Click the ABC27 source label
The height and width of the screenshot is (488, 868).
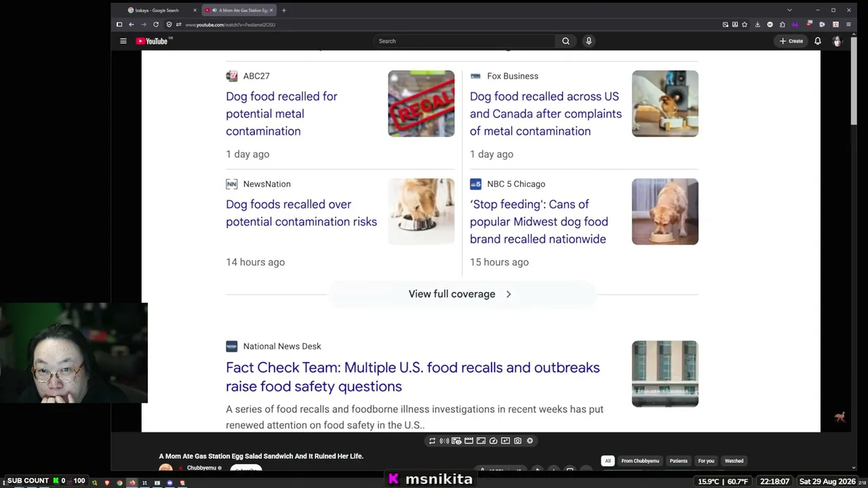tap(256, 76)
